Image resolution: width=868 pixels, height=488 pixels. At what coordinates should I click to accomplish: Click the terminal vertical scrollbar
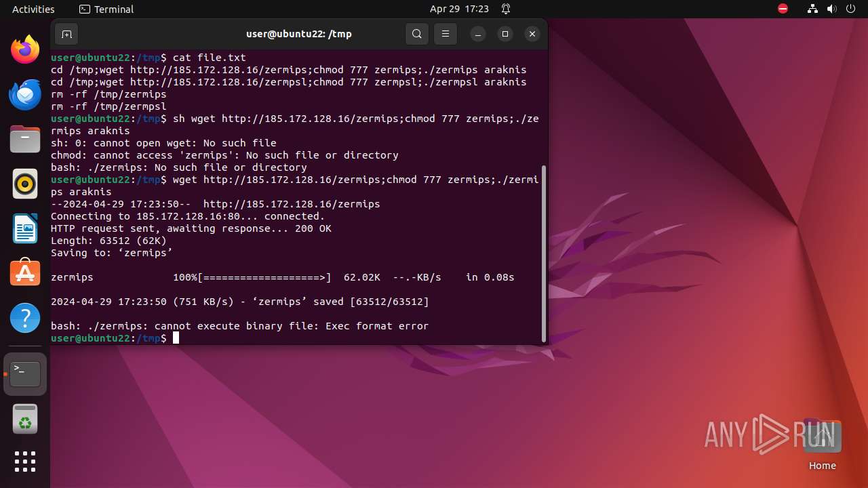(x=544, y=253)
